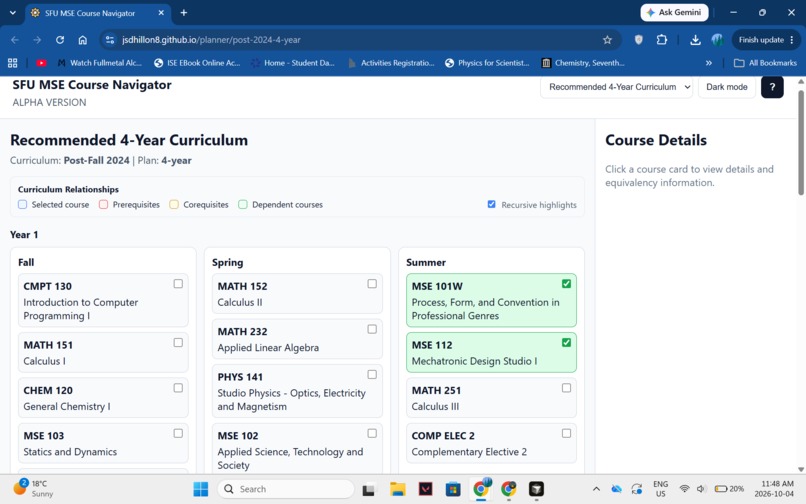Expand more bookmarks double chevron
The image size is (806, 504).
point(709,63)
